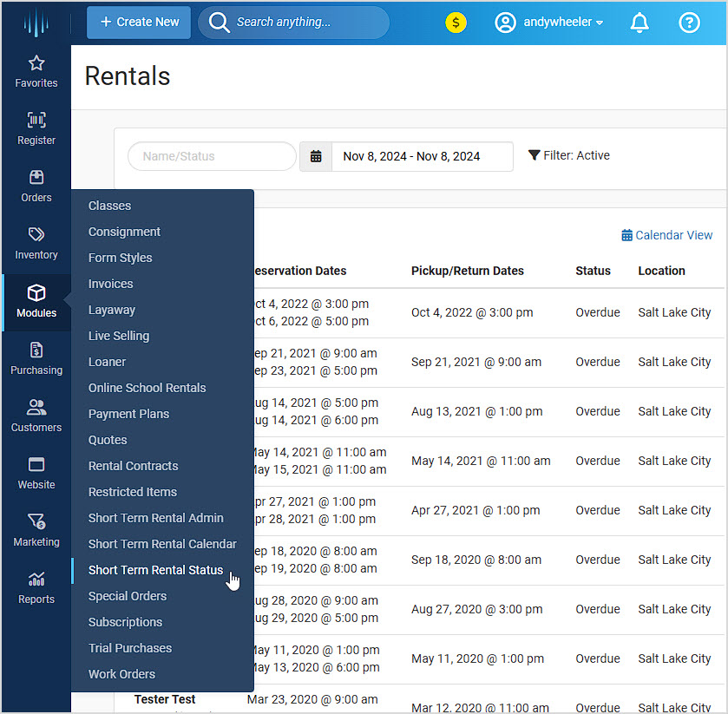Open the Tester Test rental row
728x714 pixels.
point(165,699)
